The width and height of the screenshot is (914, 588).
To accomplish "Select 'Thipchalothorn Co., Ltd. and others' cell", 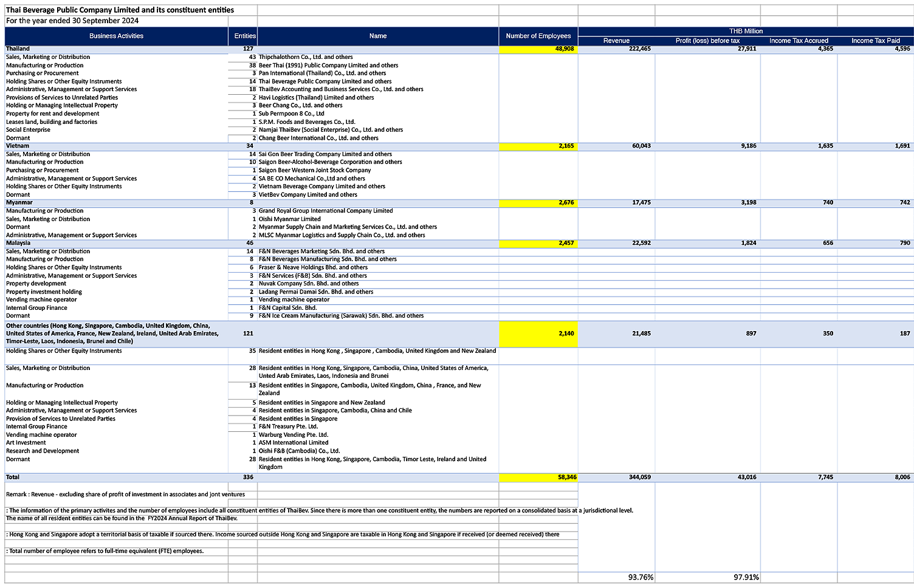I will [x=306, y=57].
